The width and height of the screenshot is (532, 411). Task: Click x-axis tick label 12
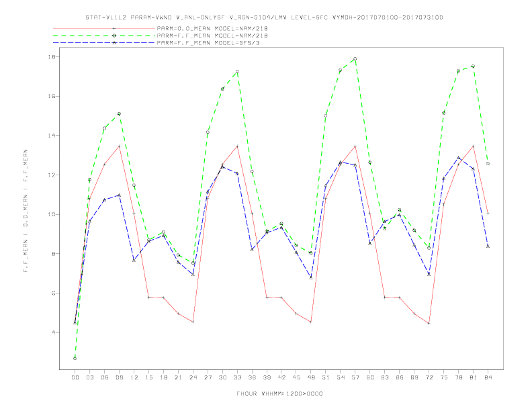pos(134,377)
